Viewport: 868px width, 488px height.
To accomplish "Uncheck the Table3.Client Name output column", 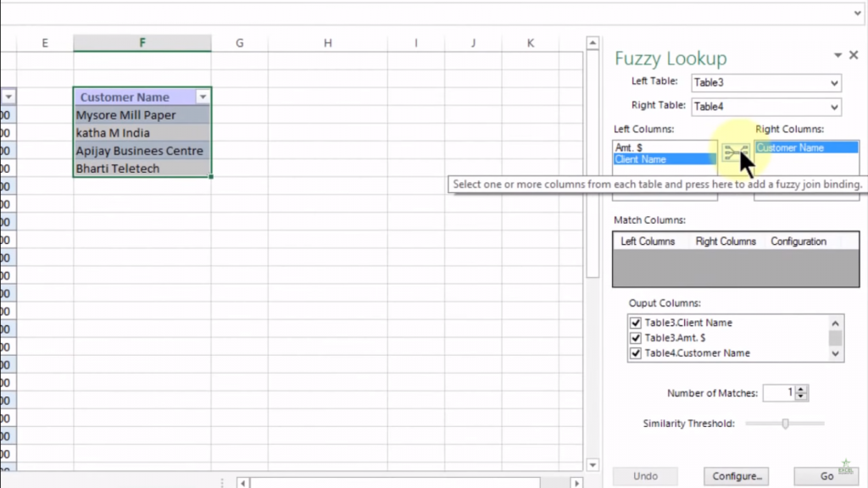I will [636, 322].
